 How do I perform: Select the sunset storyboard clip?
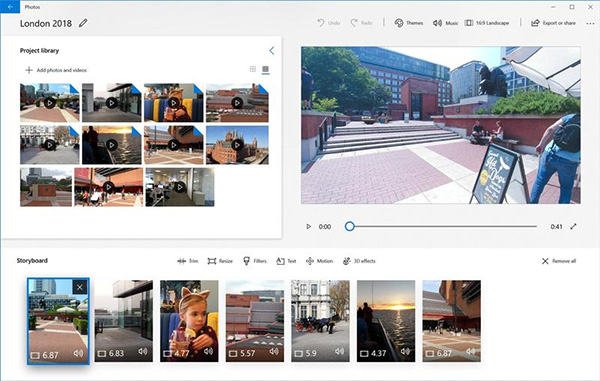coord(386,321)
